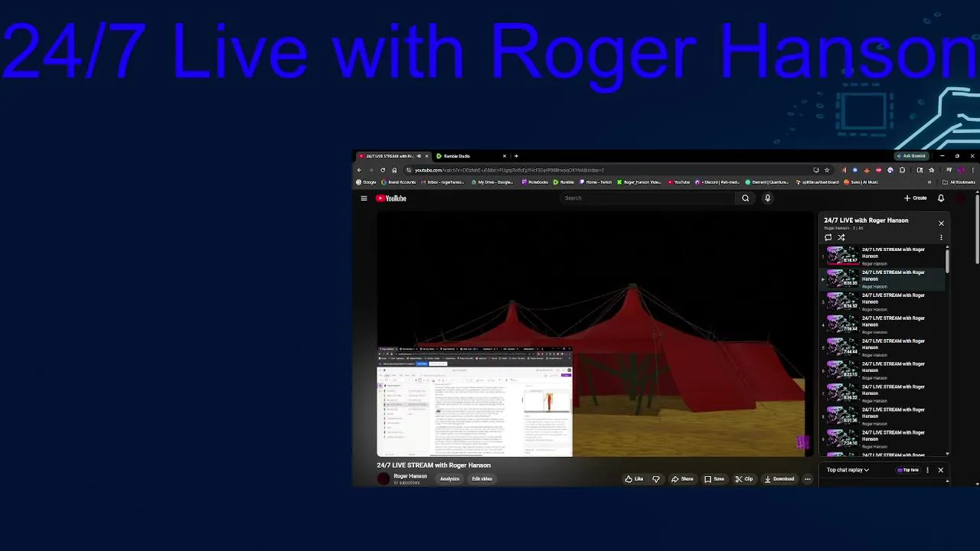Open Home - Twitch bookmark

click(x=596, y=182)
